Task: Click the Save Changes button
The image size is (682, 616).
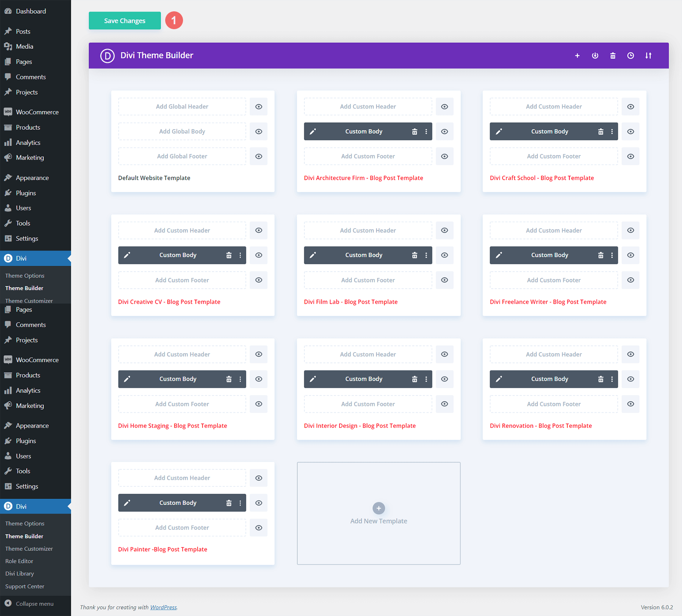Action: pos(125,20)
